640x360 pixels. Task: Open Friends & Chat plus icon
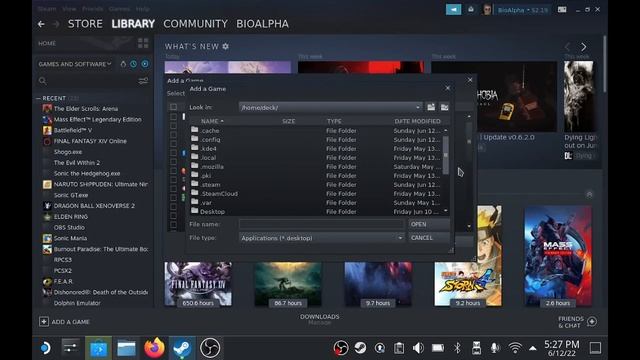(592, 322)
